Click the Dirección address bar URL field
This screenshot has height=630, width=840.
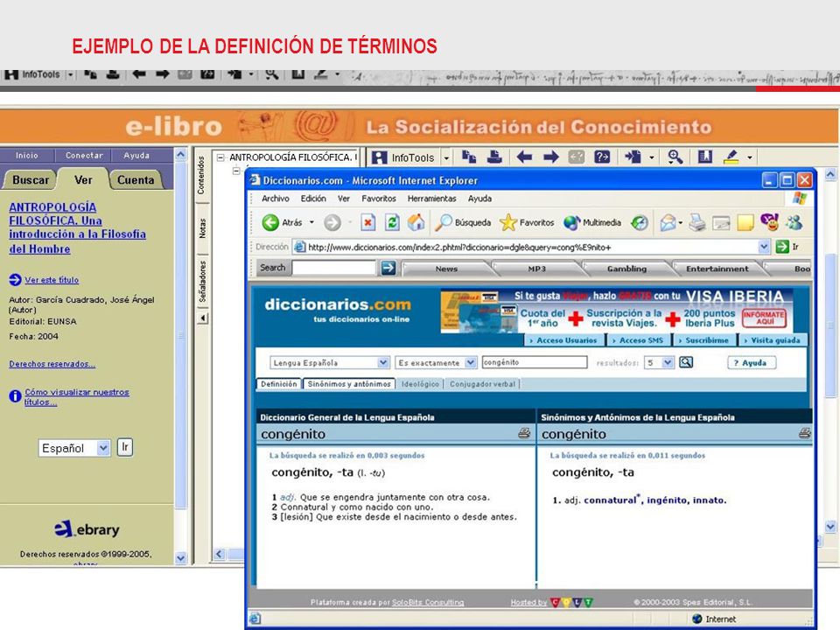coord(532,247)
